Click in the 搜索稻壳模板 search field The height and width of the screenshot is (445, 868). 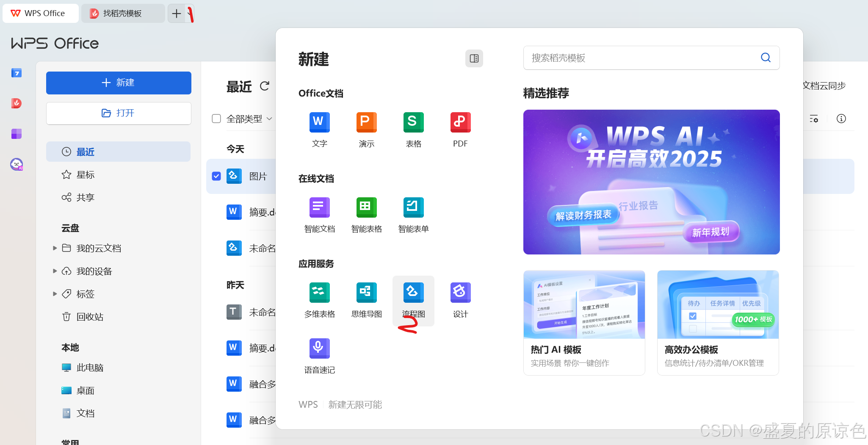coord(651,58)
